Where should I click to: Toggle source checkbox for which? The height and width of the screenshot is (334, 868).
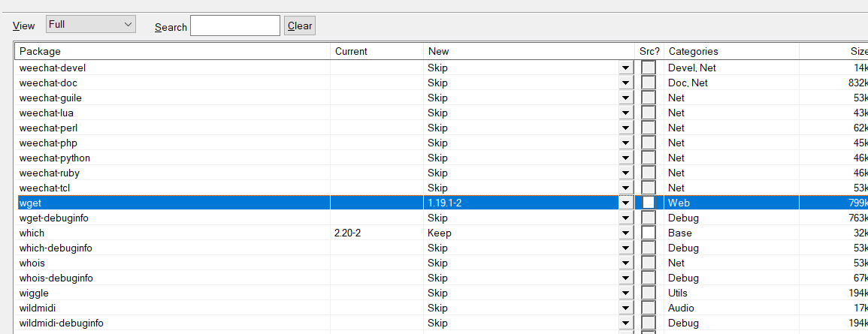649,233
